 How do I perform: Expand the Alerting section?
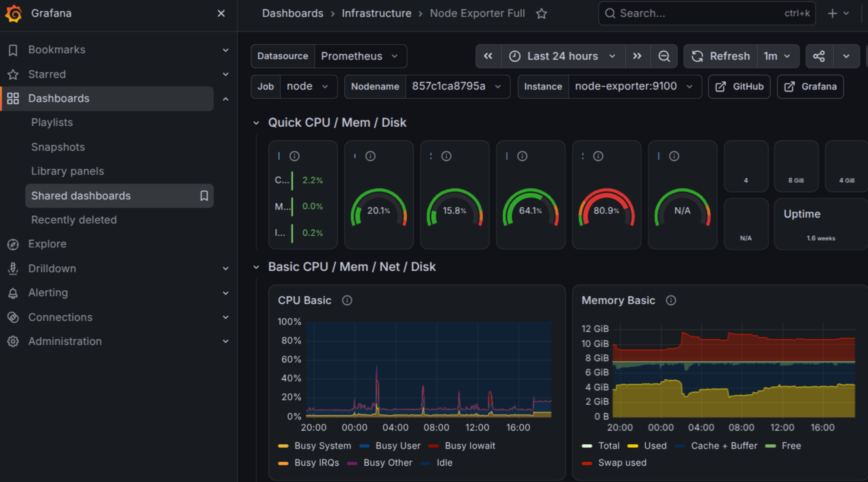coord(226,293)
